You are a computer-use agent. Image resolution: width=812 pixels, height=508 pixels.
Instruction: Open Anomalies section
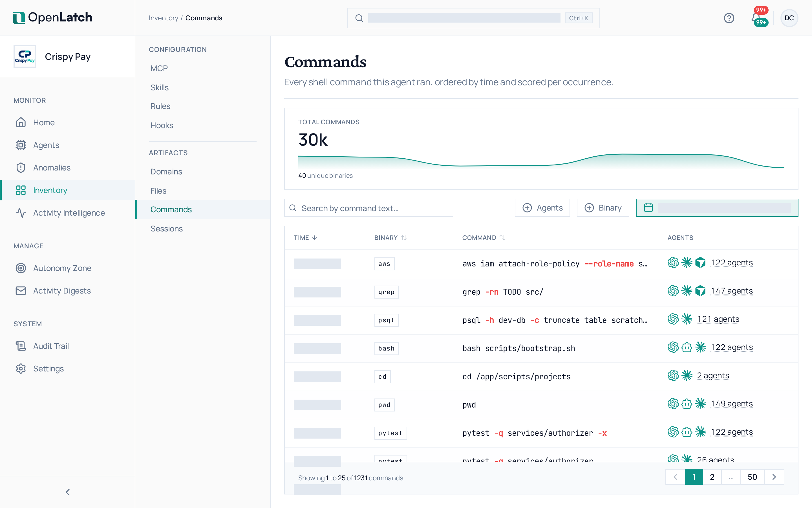point(52,167)
